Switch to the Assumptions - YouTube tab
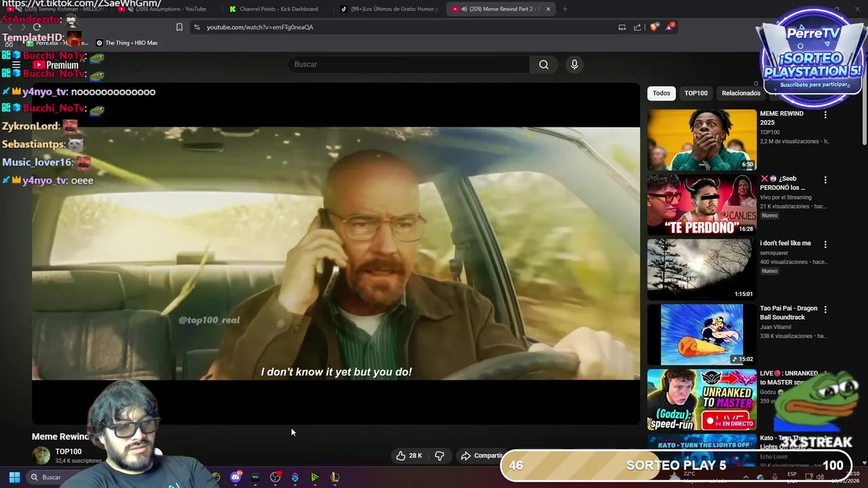868x488 pixels. (x=165, y=9)
